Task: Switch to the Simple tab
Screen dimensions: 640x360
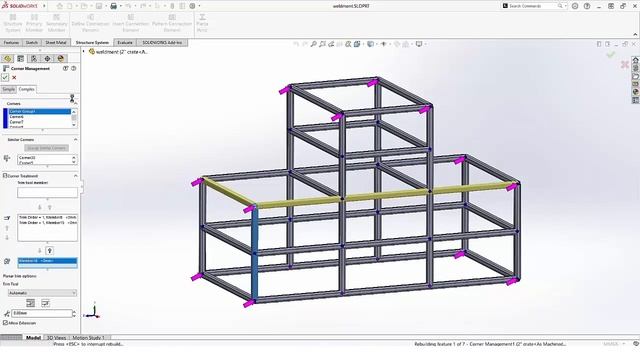Action: click(9, 89)
